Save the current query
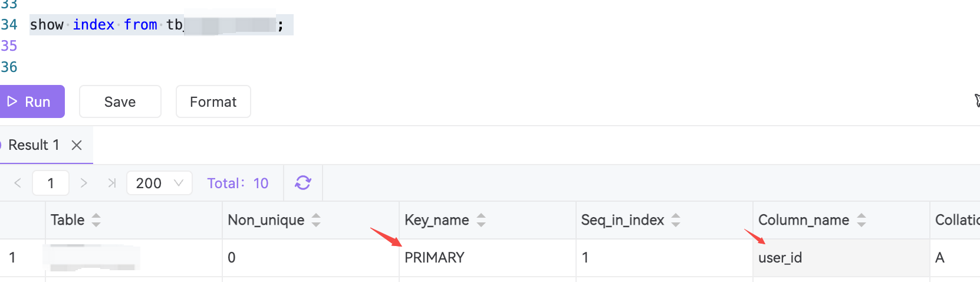The width and height of the screenshot is (980, 282). coord(120,101)
